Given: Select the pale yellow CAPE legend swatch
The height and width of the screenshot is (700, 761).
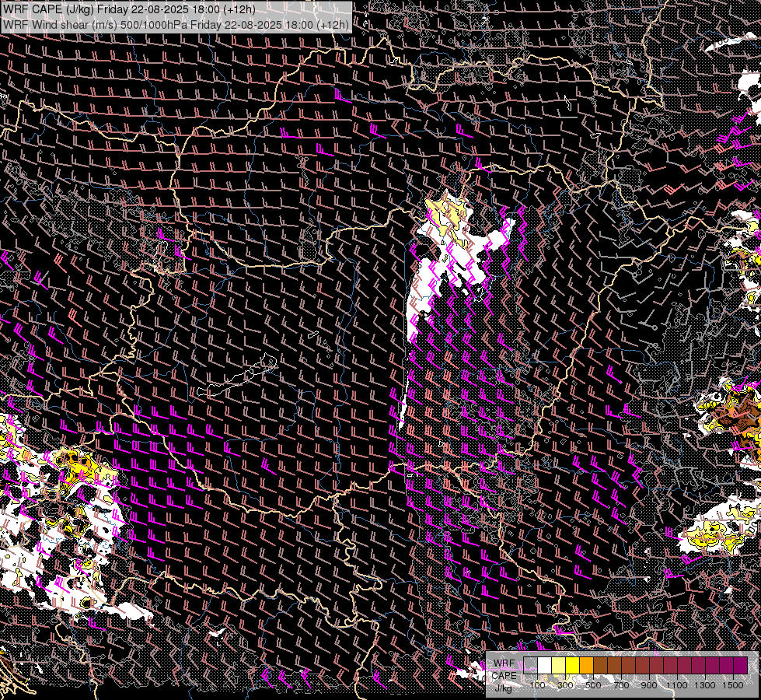Looking at the screenshot, I should tap(559, 666).
